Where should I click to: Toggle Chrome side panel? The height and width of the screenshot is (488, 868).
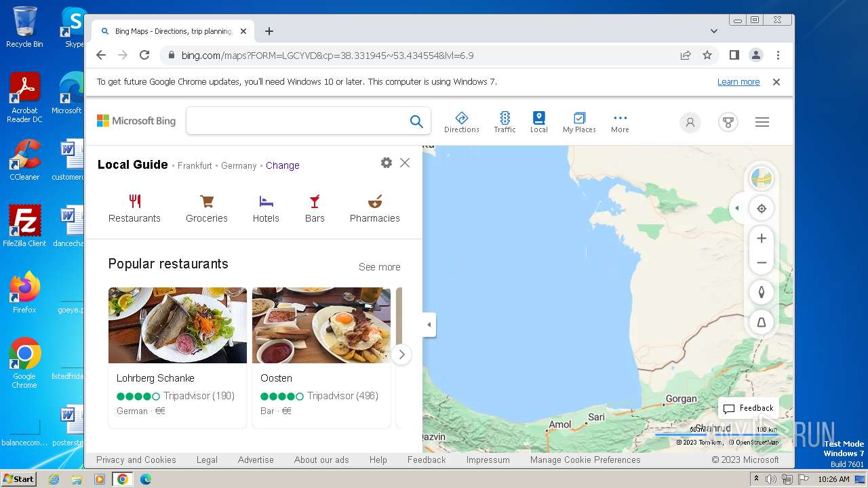734,56
